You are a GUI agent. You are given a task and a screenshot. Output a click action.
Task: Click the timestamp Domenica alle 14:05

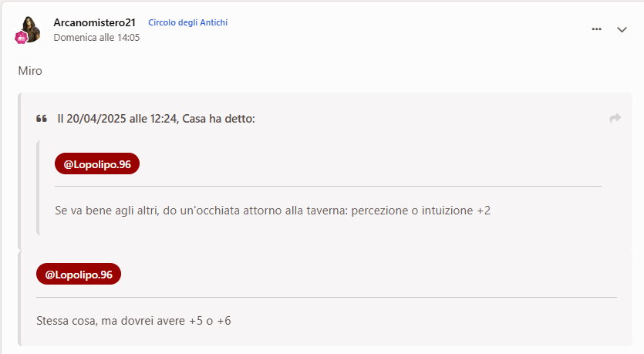pyautogui.click(x=96, y=37)
